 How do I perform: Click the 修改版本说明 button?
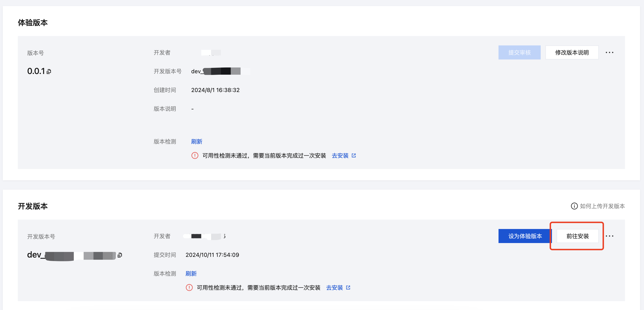[x=572, y=52]
